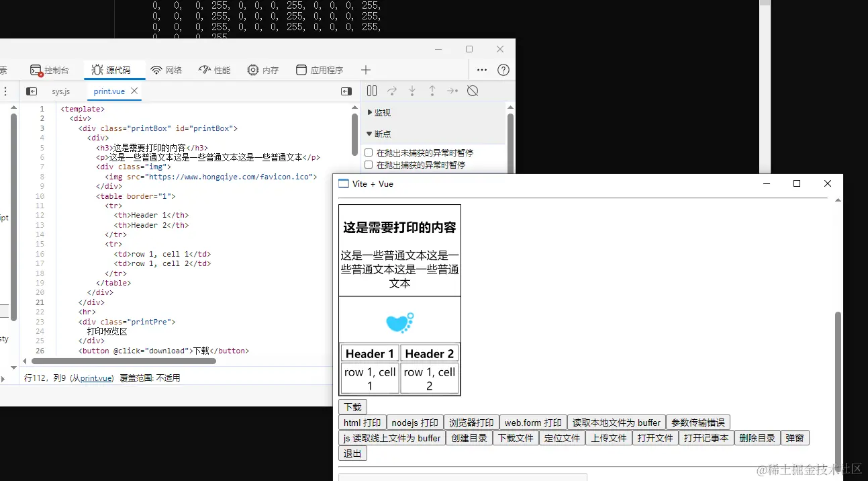Maximize the Vite + Vue window
868x481 pixels.
pyautogui.click(x=797, y=183)
